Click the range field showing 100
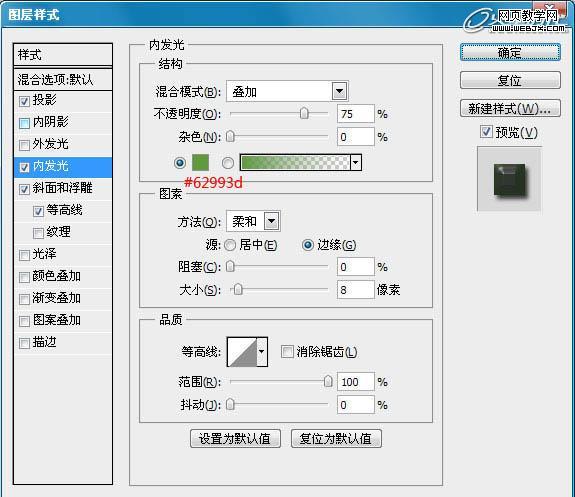 [x=356, y=382]
